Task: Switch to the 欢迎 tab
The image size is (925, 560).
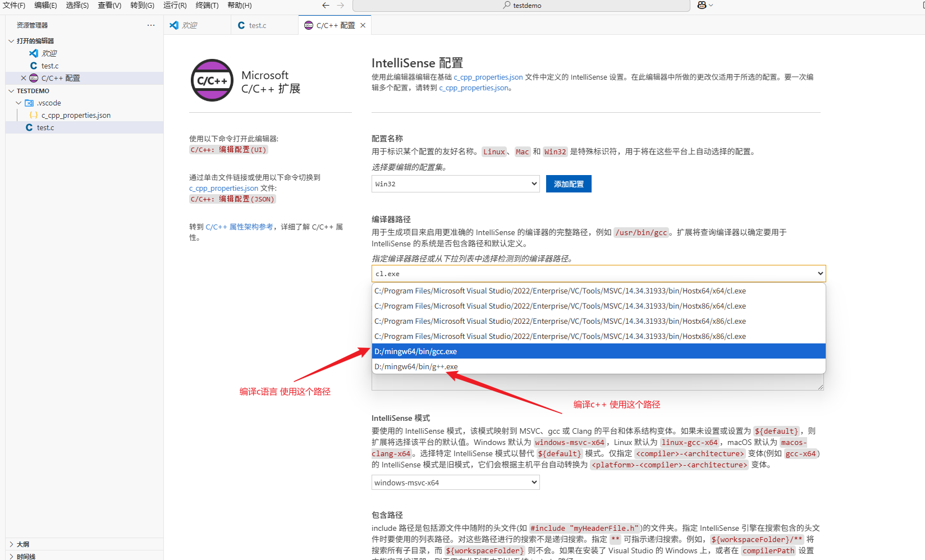Action: 197,25
